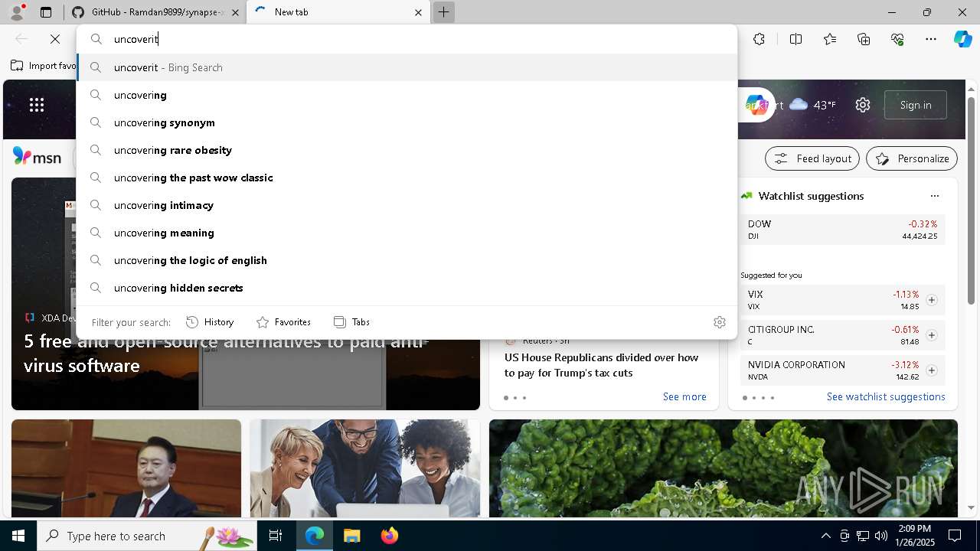Click Windows taskbar search box

(147, 536)
